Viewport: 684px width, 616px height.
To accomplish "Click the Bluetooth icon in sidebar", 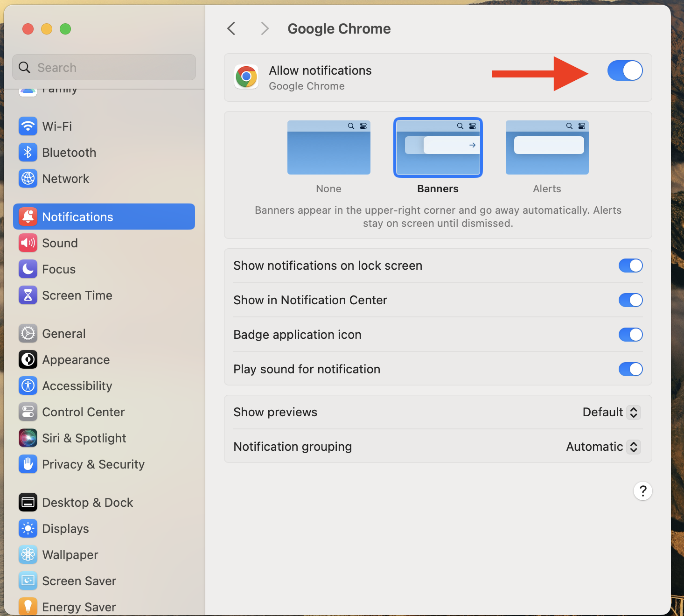I will tap(28, 152).
